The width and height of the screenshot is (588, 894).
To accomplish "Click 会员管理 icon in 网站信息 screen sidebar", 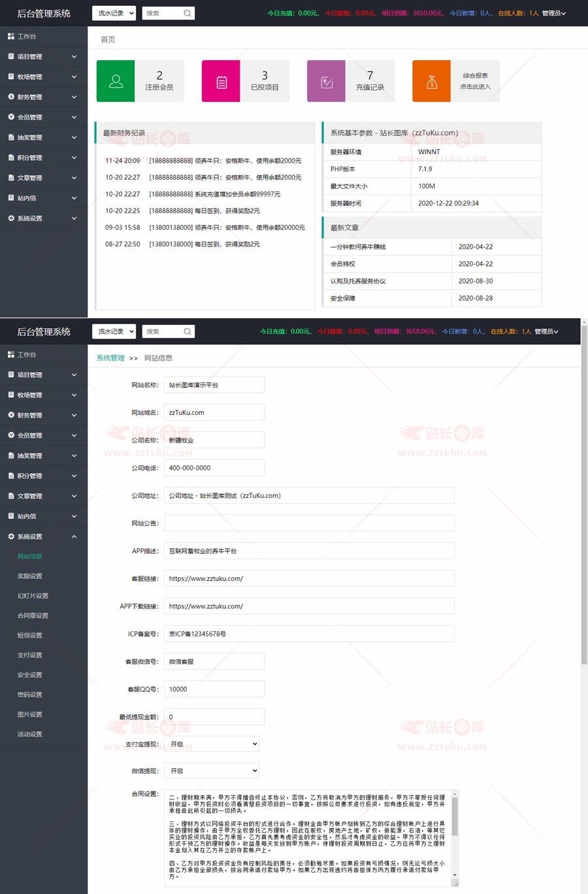I will coord(10,435).
